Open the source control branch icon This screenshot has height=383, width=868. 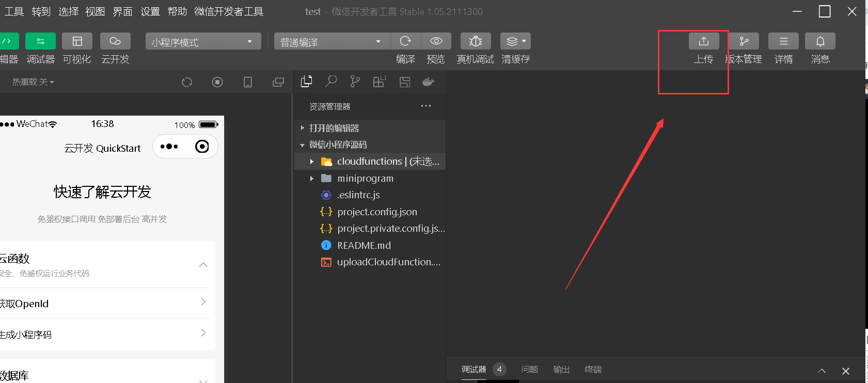pyautogui.click(x=355, y=82)
